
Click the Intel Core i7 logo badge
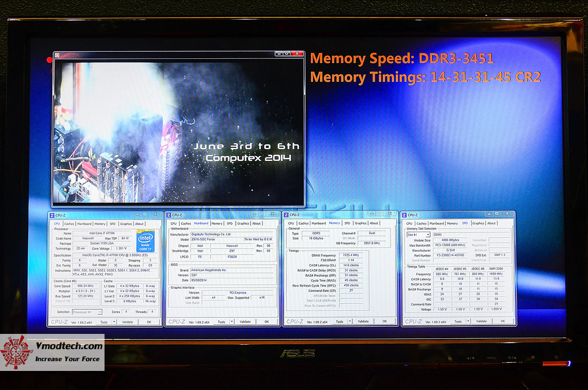tap(145, 241)
